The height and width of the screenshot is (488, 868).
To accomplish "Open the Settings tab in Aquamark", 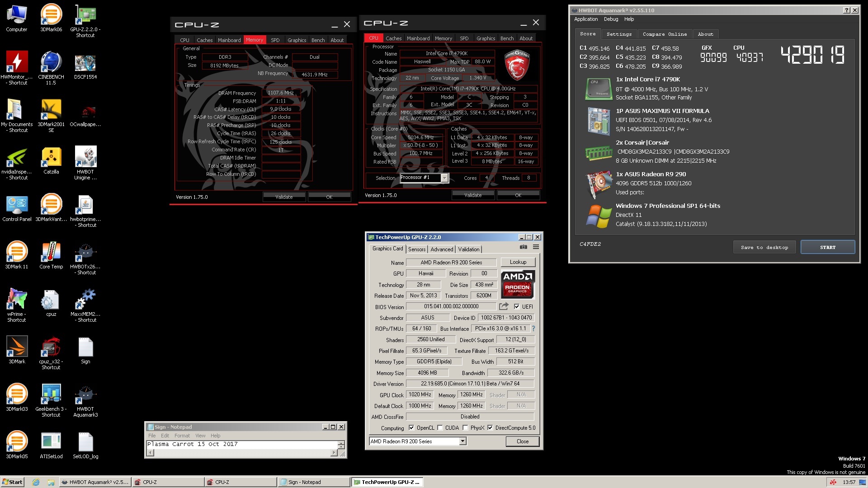I will (x=619, y=34).
